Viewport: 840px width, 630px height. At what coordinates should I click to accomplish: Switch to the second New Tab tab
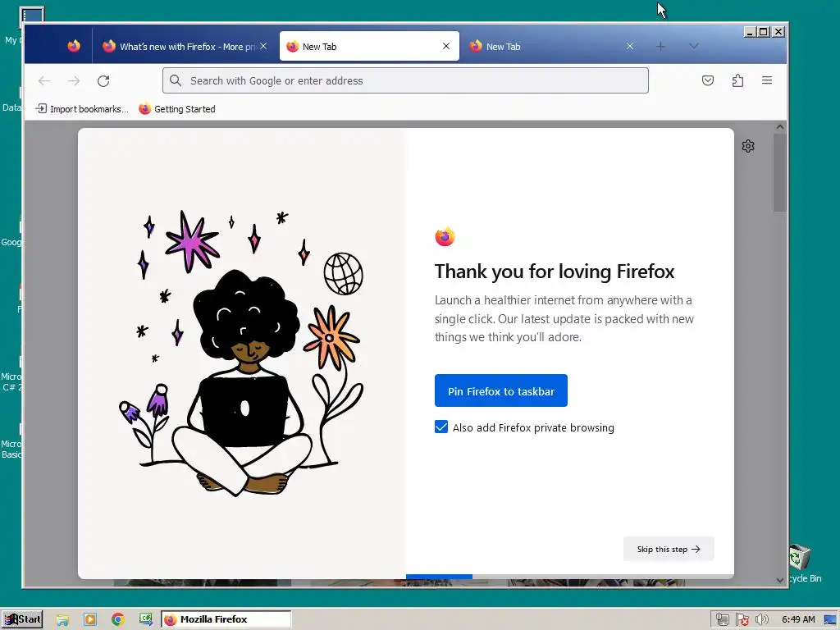pyautogui.click(x=552, y=47)
